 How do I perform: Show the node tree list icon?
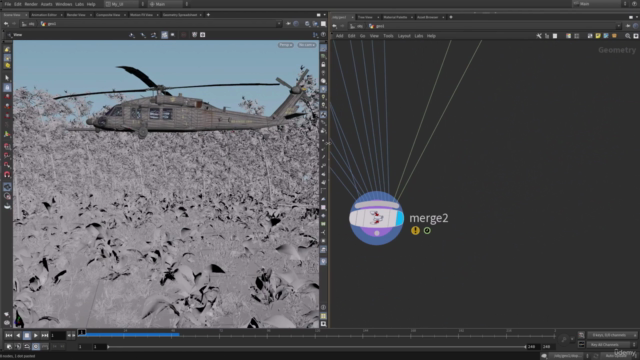pyautogui.click(x=547, y=36)
